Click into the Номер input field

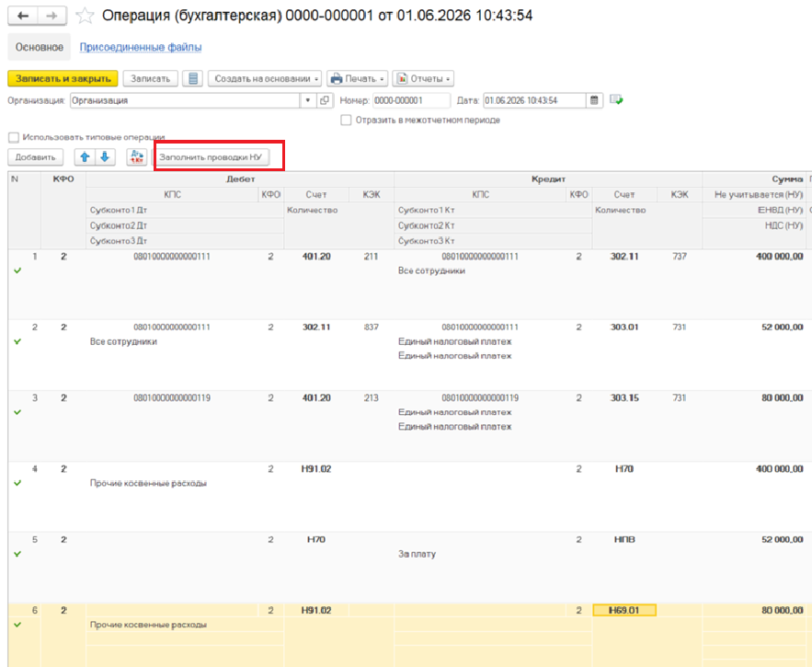(411, 100)
